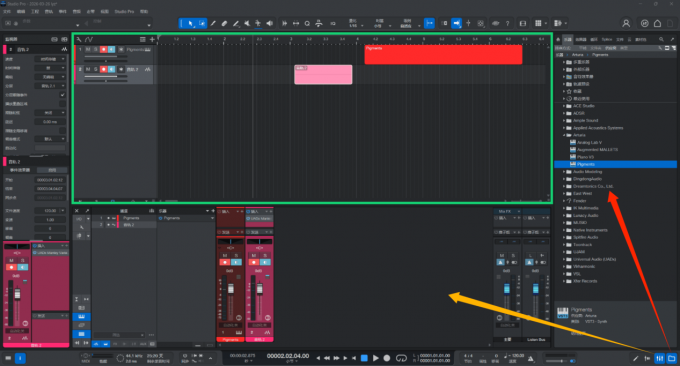Expand the Xfer Records folder

tap(564, 281)
